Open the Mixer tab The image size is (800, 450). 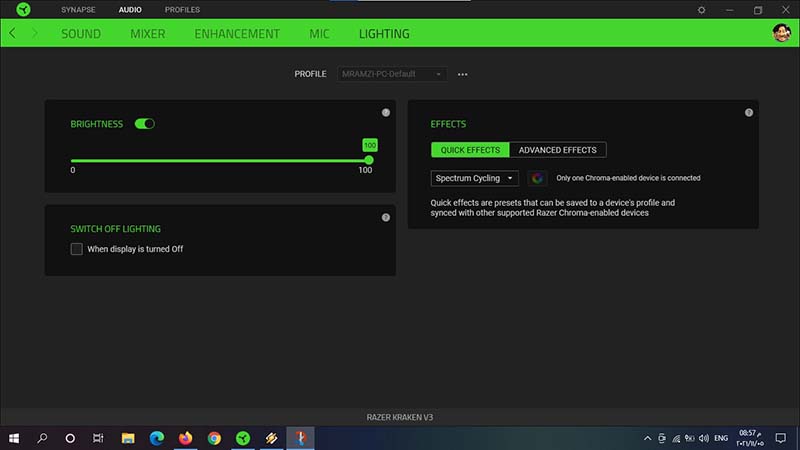pyautogui.click(x=147, y=33)
